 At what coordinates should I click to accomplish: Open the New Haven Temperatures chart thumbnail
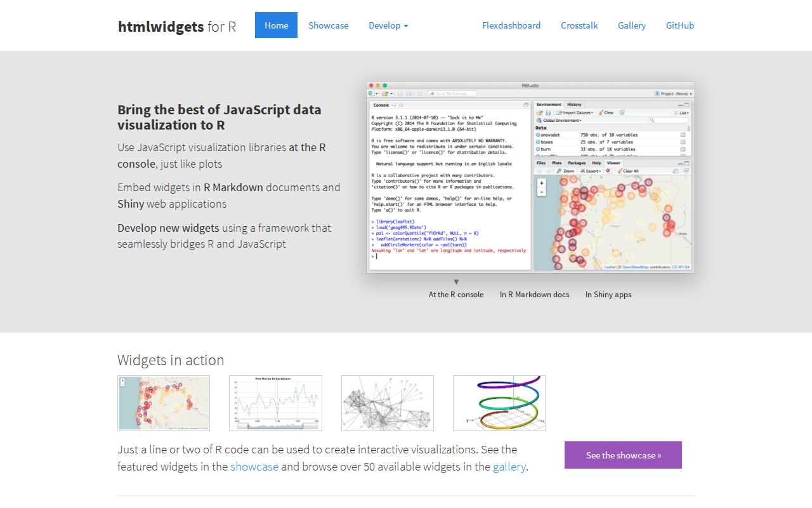coord(275,403)
